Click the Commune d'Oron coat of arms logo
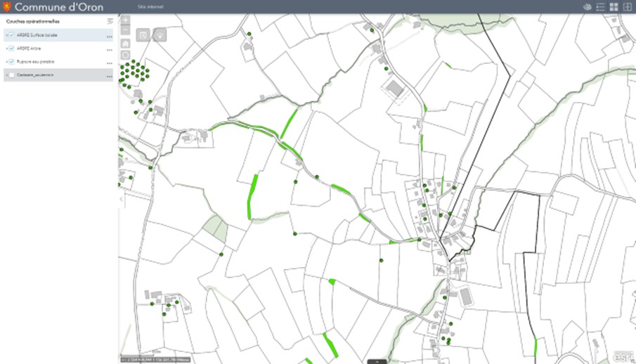Image resolution: width=636 pixels, height=364 pixels. coord(7,7)
